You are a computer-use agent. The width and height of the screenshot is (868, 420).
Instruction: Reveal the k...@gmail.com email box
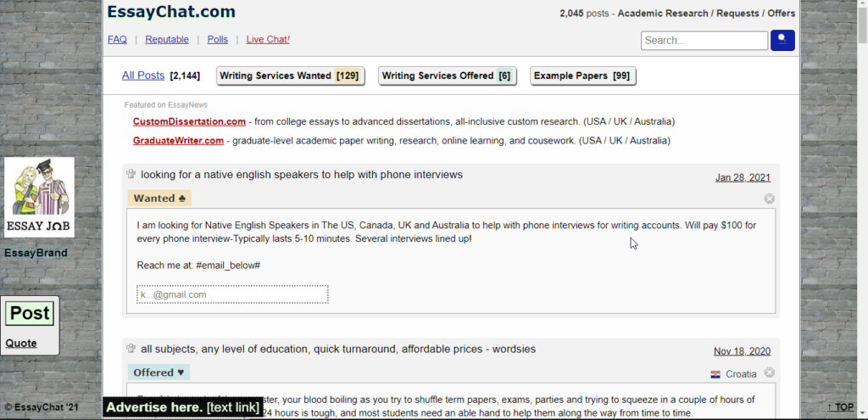click(232, 294)
